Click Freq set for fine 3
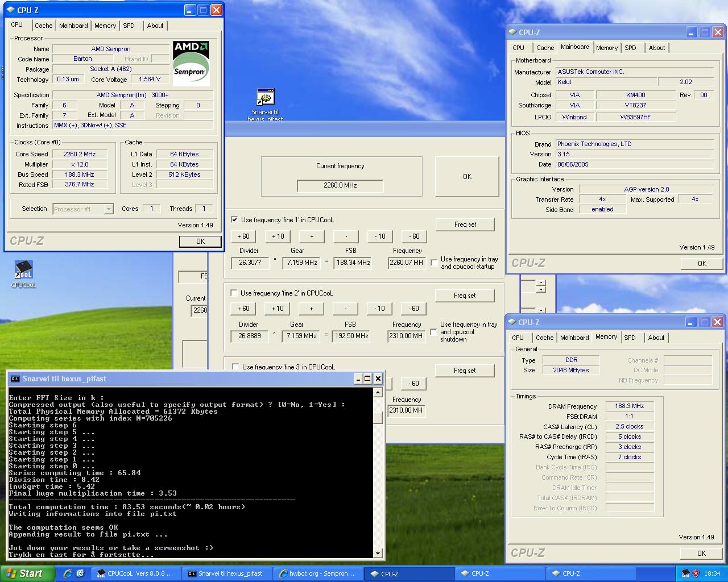The height and width of the screenshot is (582, 728). click(465, 371)
